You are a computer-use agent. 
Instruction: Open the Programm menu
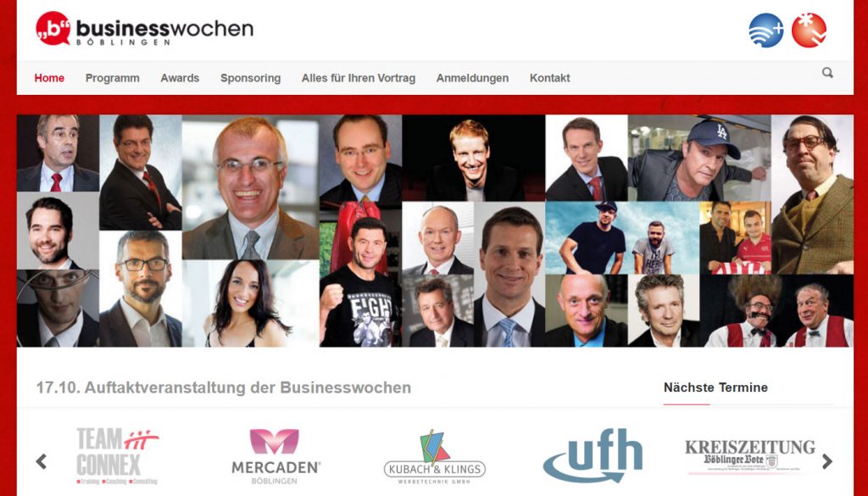tap(113, 78)
